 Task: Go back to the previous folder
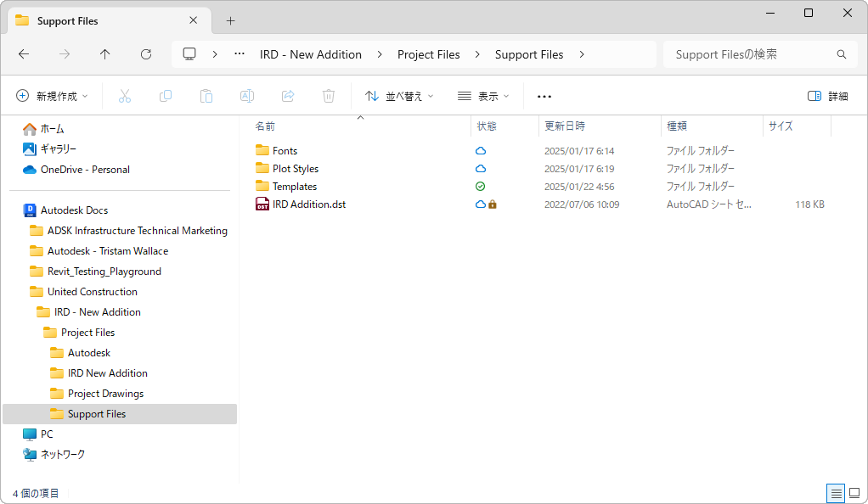coord(24,54)
